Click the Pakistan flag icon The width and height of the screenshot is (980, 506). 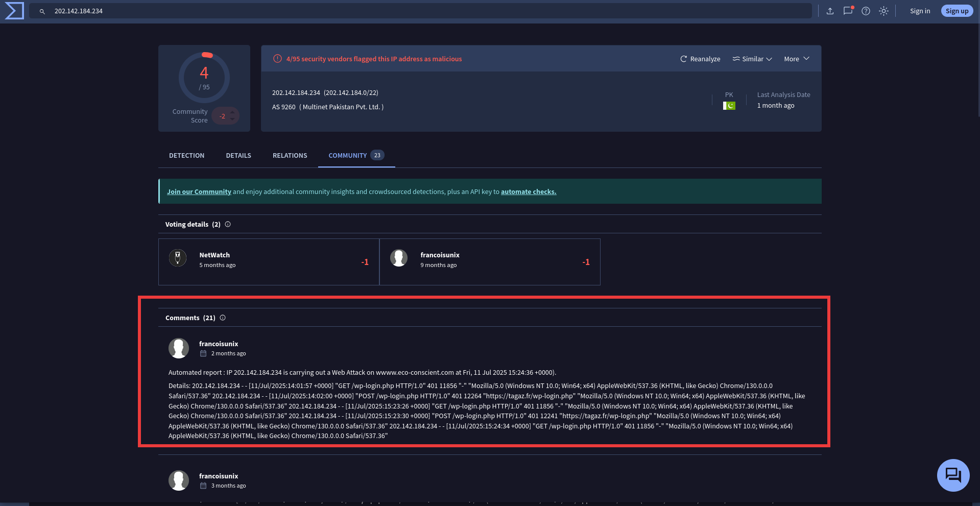pos(729,105)
